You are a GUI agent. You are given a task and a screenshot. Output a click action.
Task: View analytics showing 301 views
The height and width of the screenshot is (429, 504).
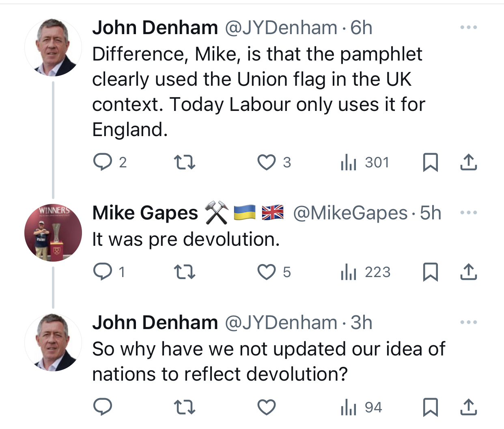[x=365, y=162]
